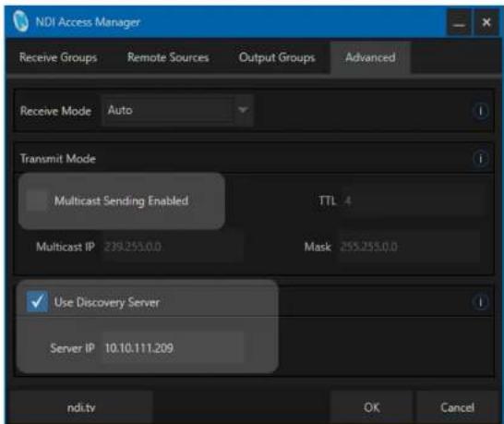
Task: Show info for Transmit Mode
Action: coord(481,159)
